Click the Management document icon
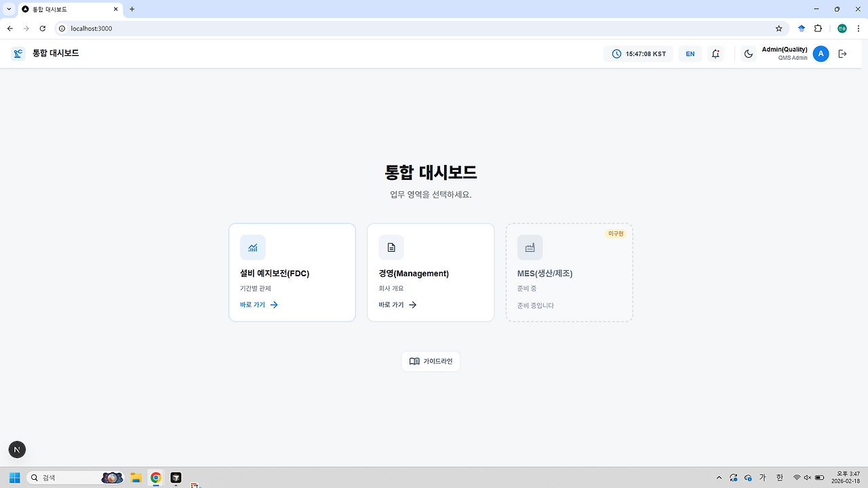This screenshot has width=868, height=488. point(391,248)
